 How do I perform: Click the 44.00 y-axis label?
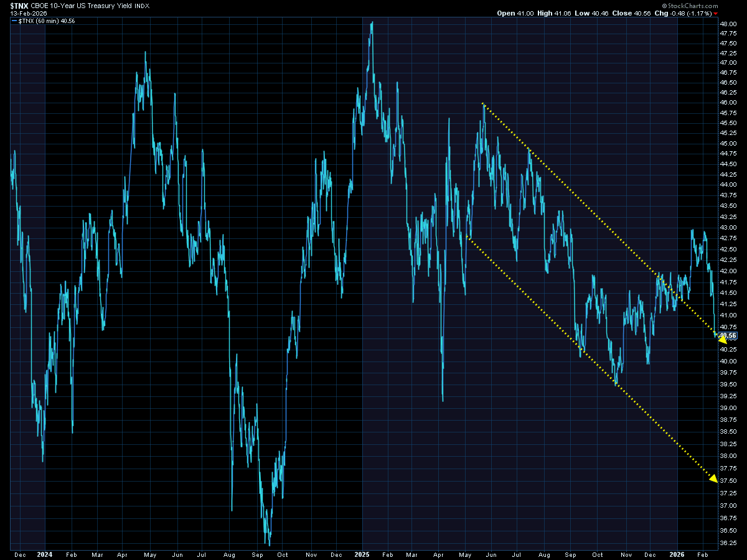[x=729, y=184]
